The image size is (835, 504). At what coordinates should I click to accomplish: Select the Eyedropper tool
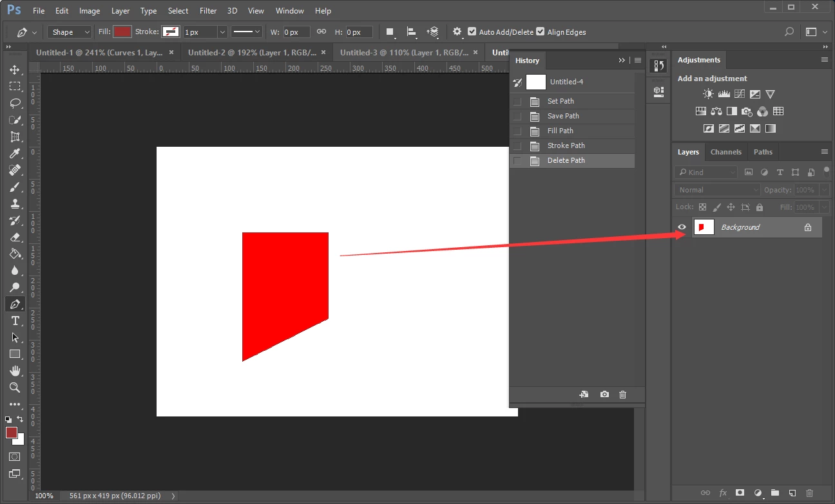coord(15,153)
